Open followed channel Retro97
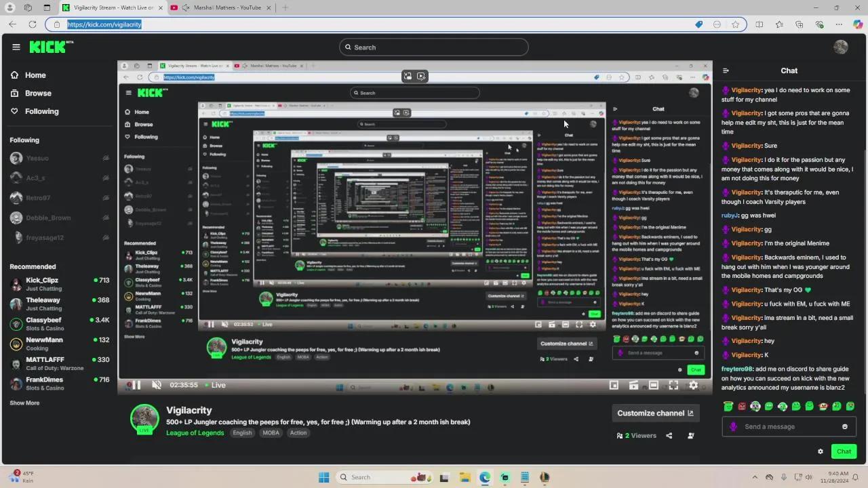Image resolution: width=868 pixels, height=488 pixels. pyautogui.click(x=58, y=198)
